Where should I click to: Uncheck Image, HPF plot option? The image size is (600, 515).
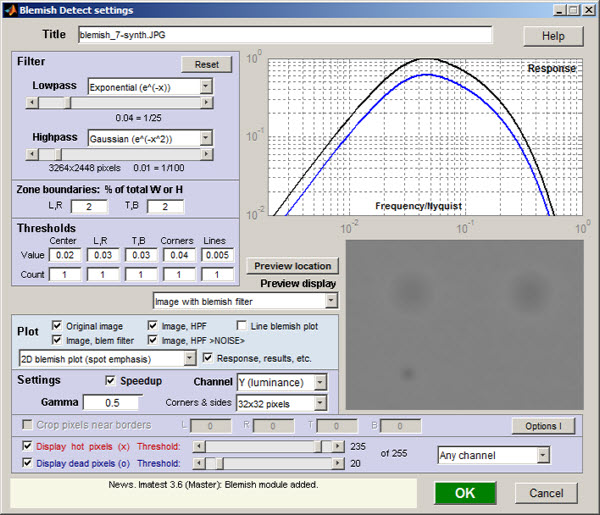[152, 326]
